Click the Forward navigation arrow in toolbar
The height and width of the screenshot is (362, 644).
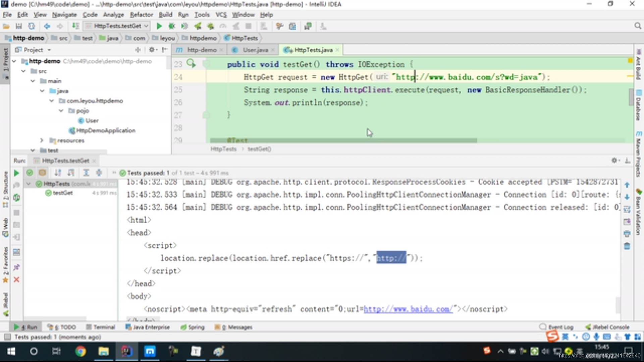[x=60, y=26]
